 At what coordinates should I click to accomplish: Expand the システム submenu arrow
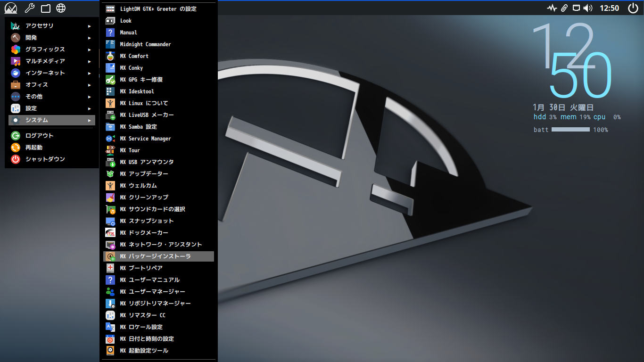[x=90, y=121]
